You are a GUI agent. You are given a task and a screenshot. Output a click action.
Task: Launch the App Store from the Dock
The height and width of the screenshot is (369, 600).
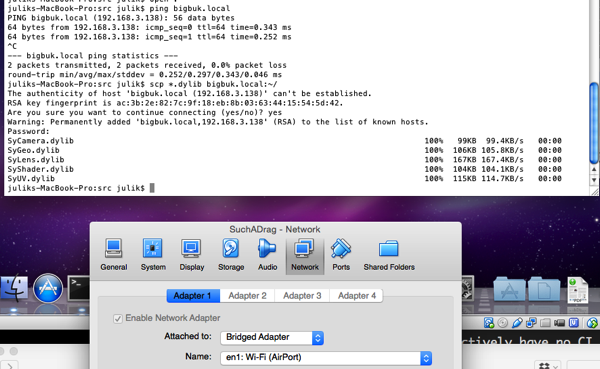[x=48, y=289]
